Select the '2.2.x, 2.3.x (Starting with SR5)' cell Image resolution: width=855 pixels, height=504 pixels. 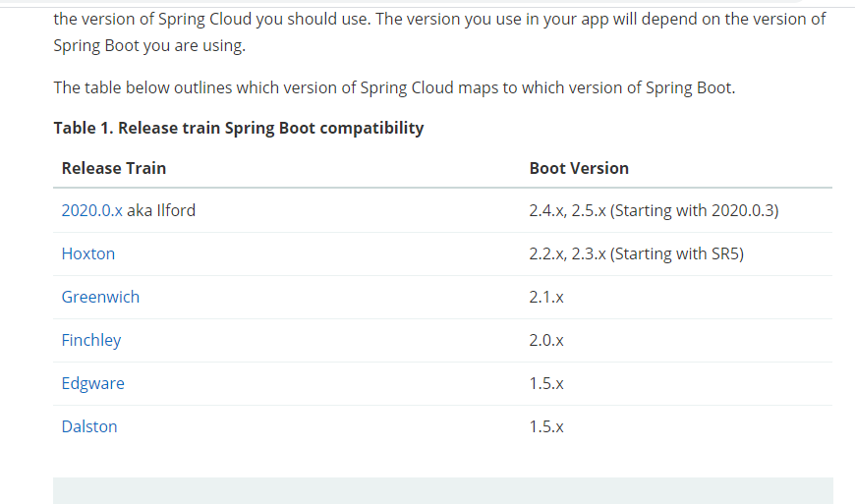(x=636, y=253)
